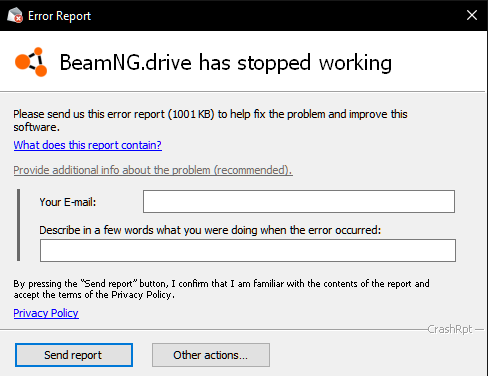Collapse "Provide additional info about the problem" link
The height and width of the screenshot is (376, 488).
pyautogui.click(x=153, y=170)
